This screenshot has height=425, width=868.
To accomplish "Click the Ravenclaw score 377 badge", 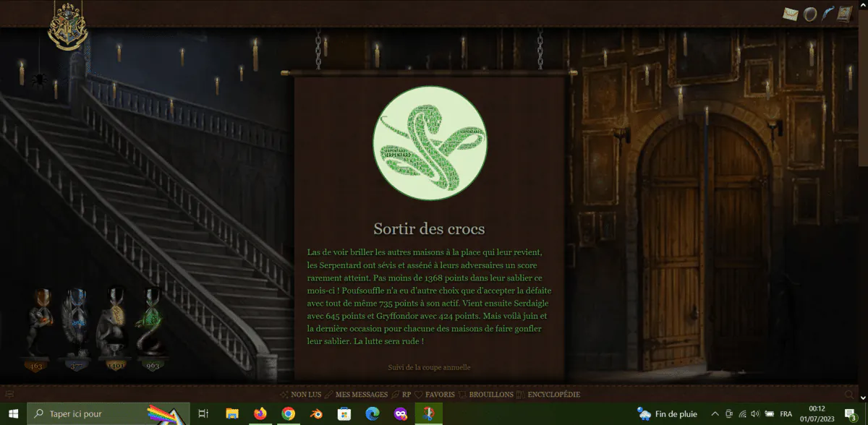I will pyautogui.click(x=76, y=366).
